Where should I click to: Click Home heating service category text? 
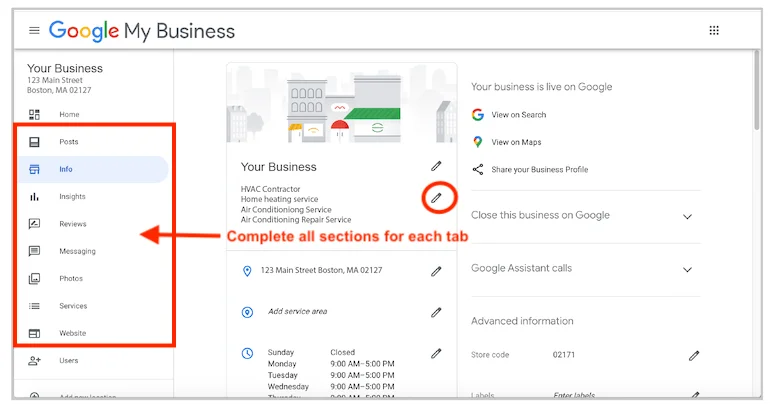pos(279,199)
